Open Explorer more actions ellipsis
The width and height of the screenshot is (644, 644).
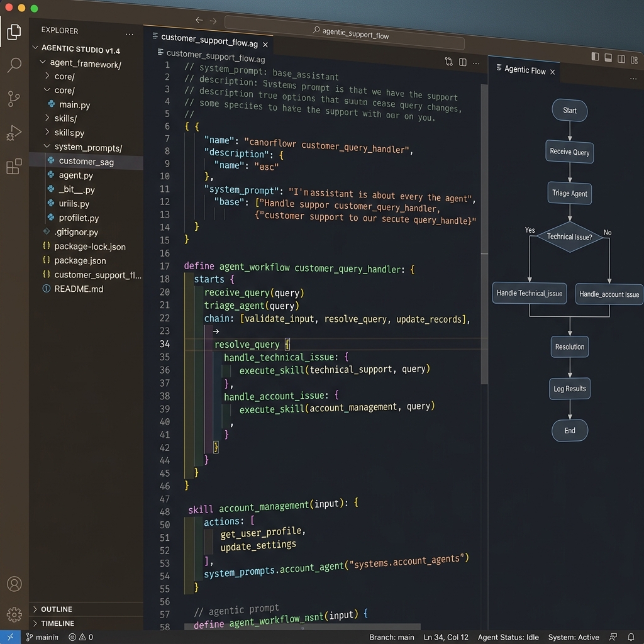[x=130, y=34]
